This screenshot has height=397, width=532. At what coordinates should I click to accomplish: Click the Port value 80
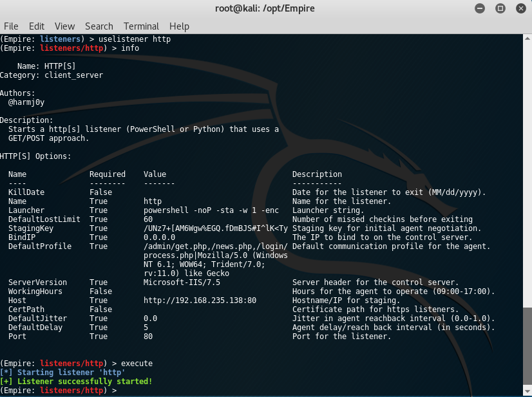148,337
